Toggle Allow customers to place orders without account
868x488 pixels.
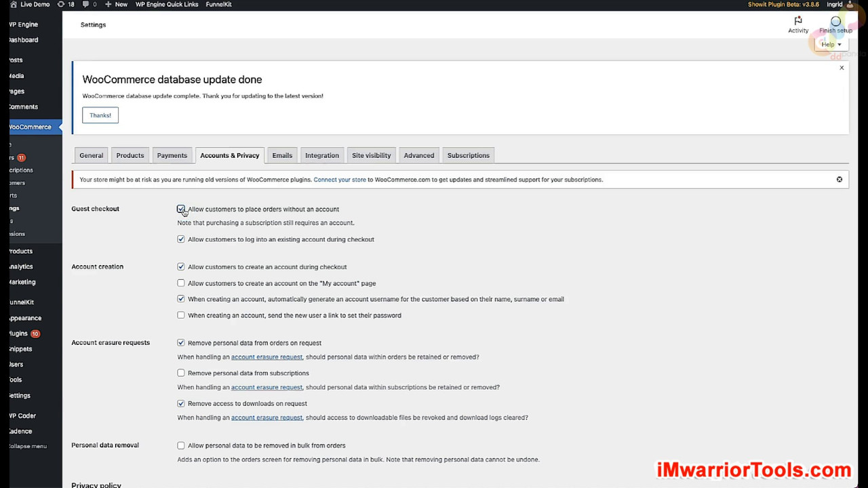tap(181, 209)
